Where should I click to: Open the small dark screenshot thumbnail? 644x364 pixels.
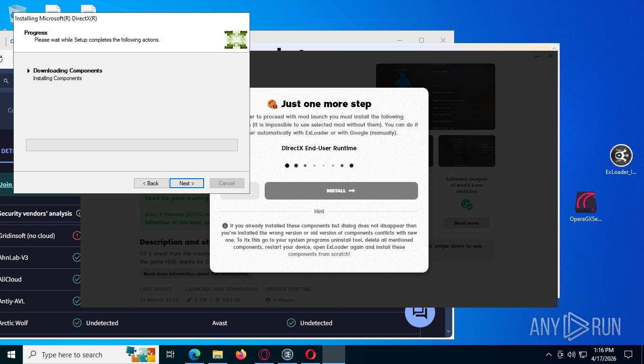pyautogui.click(x=466, y=151)
